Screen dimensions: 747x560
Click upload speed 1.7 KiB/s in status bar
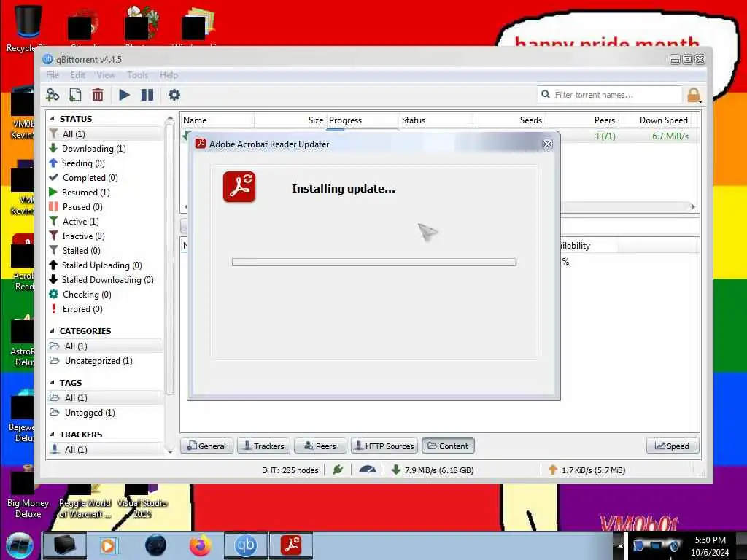(587, 470)
